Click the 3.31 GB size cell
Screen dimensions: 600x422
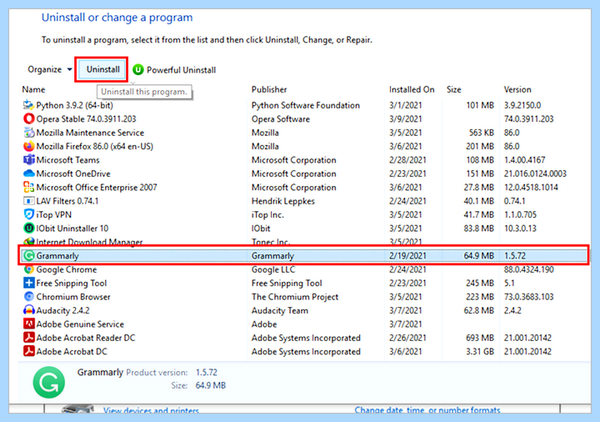click(x=479, y=351)
